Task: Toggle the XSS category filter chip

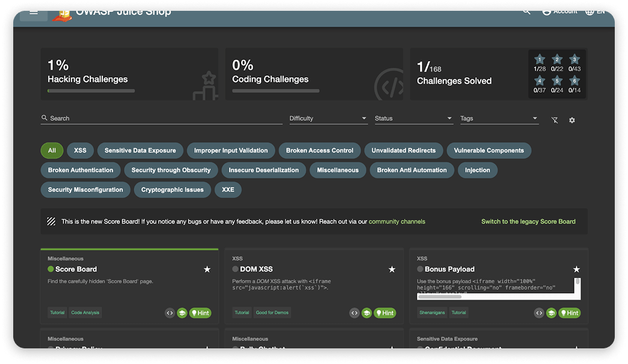Action: click(x=80, y=150)
